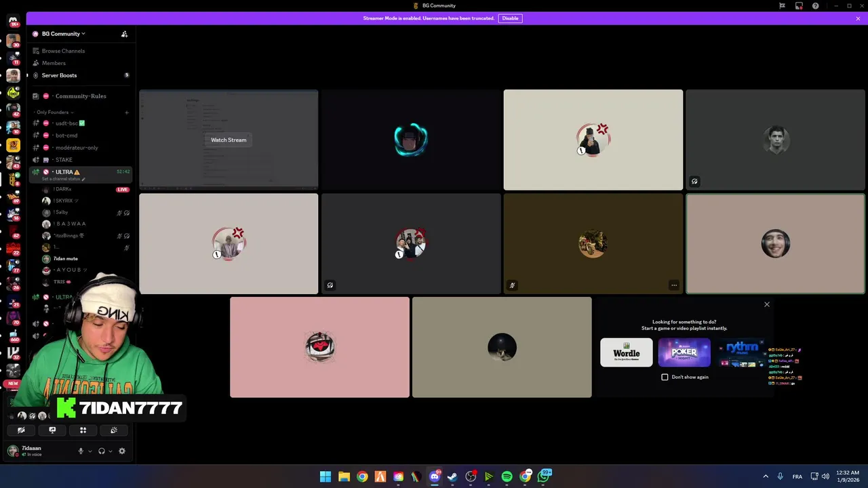Toggle the camera button in voice panel
The image size is (868, 488).
[x=21, y=430]
